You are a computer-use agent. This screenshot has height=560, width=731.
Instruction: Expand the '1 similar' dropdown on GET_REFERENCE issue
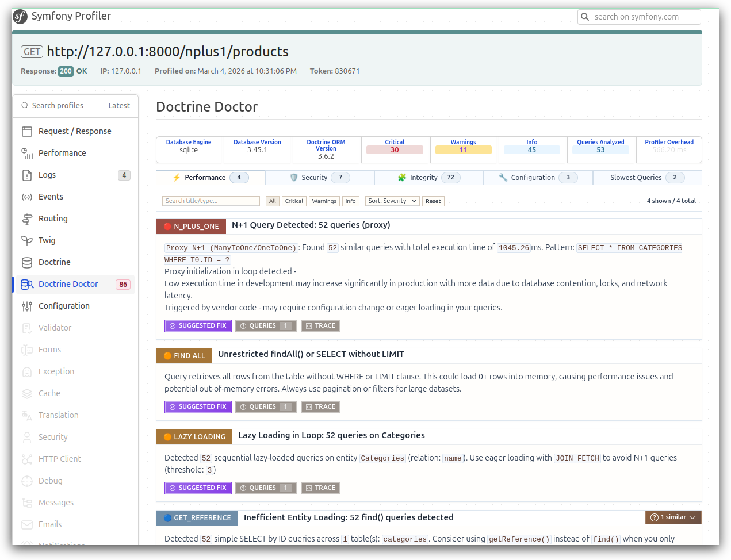pos(673,517)
